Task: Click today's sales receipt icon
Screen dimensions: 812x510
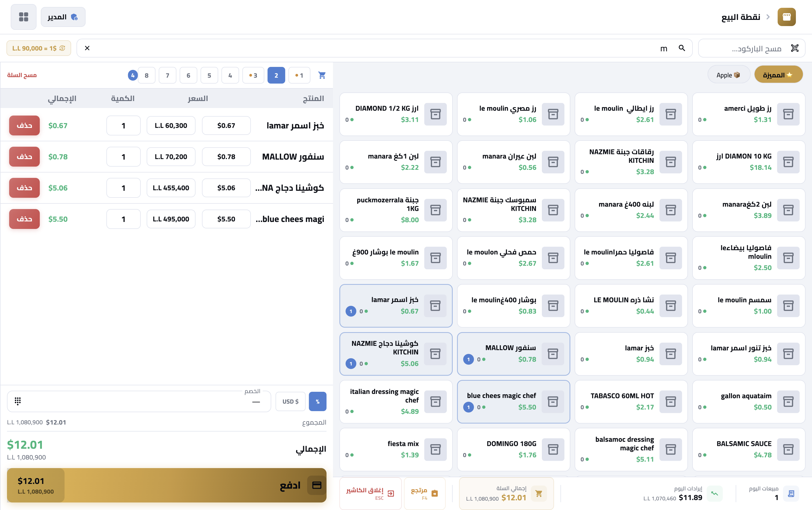Action: point(791,493)
